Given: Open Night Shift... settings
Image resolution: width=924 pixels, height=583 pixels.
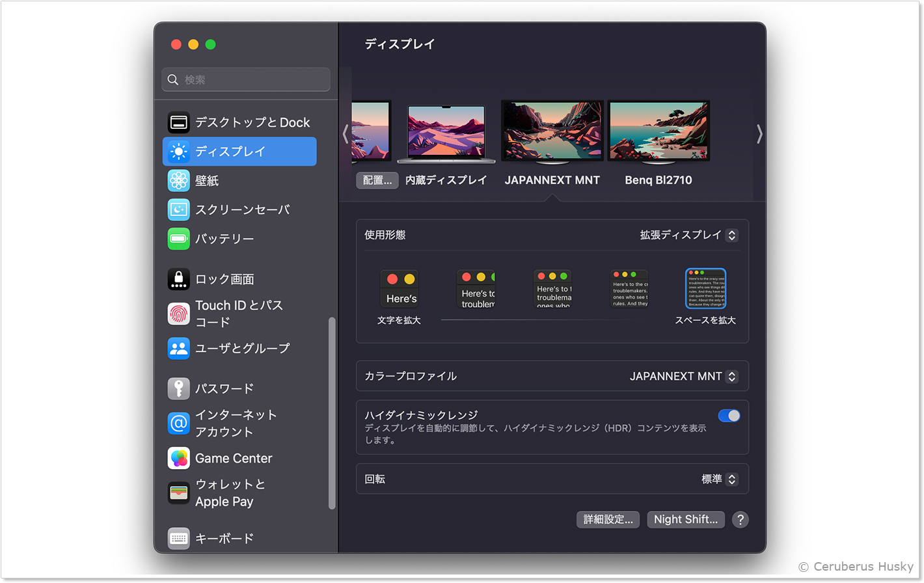Looking at the screenshot, I should [686, 519].
